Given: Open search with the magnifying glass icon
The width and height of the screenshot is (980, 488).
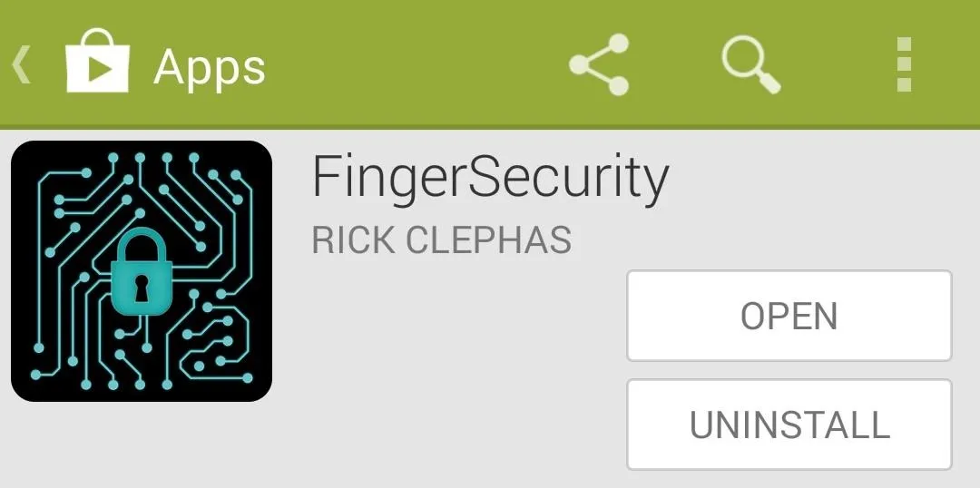Looking at the screenshot, I should (751, 64).
